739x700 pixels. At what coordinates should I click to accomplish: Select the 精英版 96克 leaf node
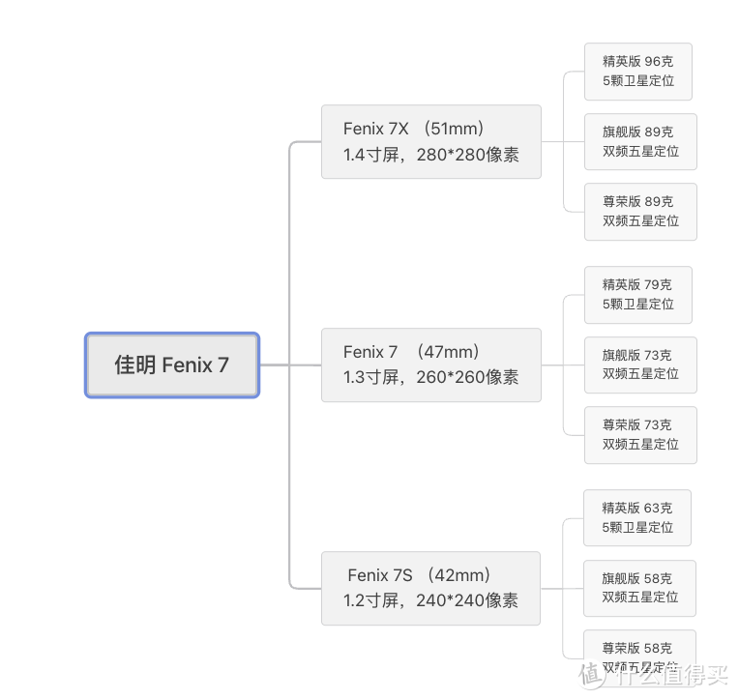coord(638,72)
